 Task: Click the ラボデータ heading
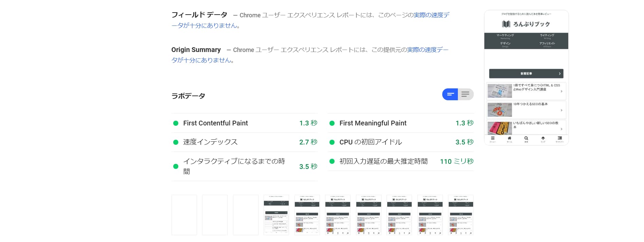[x=188, y=96]
